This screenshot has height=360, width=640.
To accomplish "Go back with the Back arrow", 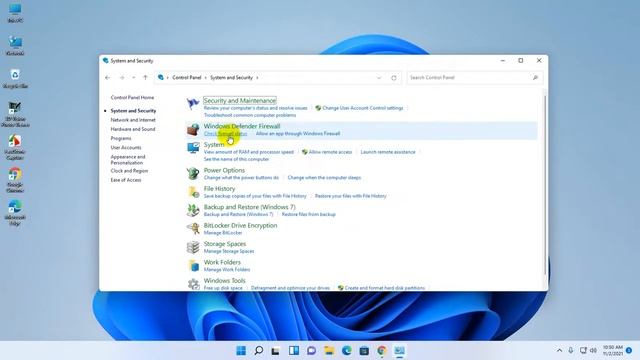I will tap(108, 78).
